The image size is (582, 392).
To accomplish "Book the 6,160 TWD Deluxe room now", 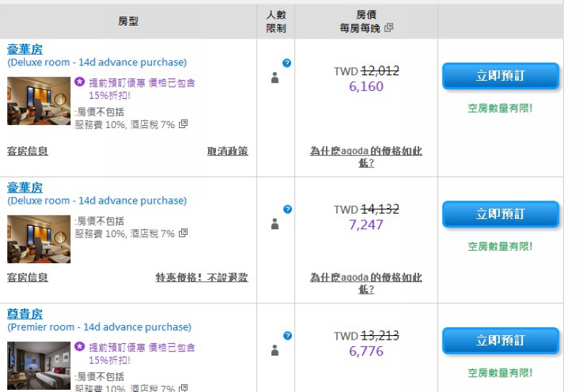I will (501, 76).
